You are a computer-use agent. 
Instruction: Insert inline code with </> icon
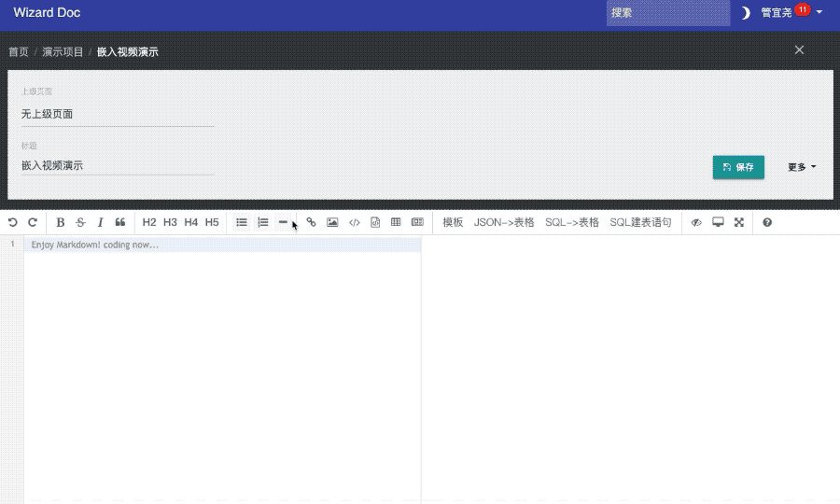[355, 222]
